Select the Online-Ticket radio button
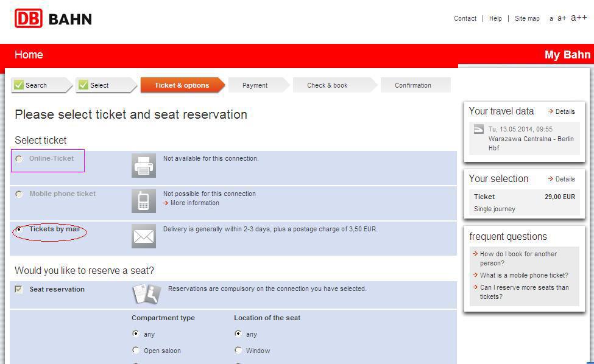Screen dimensions: 594x364 (18, 159)
